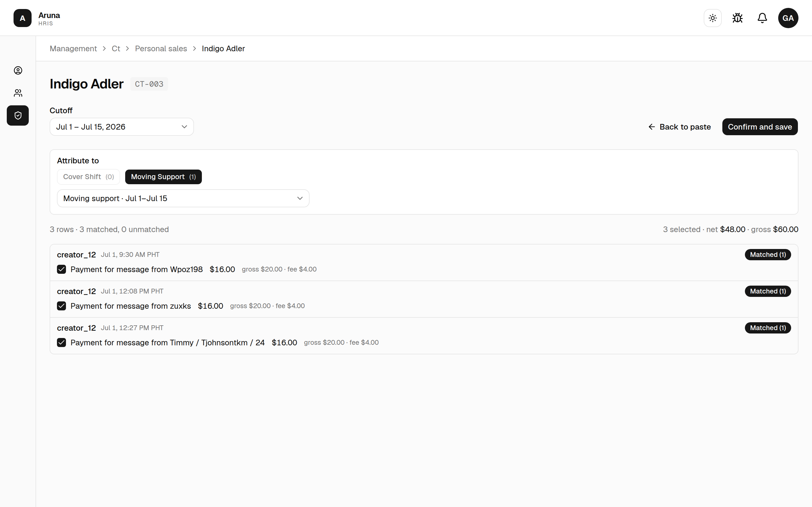Viewport: 812px width, 507px height.
Task: Click Confirm and save
Action: (x=760, y=127)
